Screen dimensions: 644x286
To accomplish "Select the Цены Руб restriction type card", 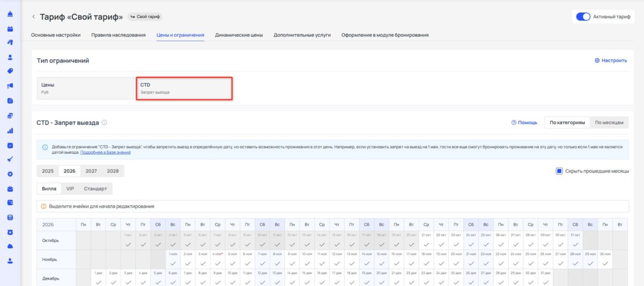I will [85, 88].
